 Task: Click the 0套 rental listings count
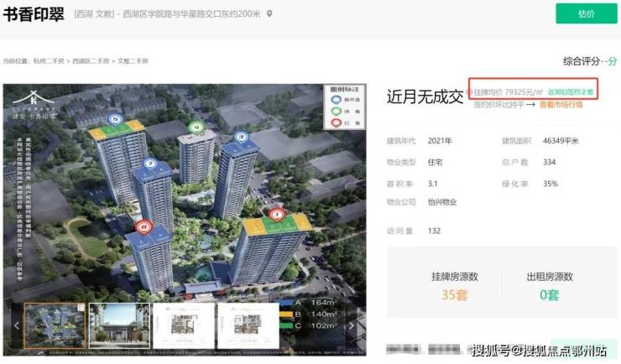tap(550, 294)
